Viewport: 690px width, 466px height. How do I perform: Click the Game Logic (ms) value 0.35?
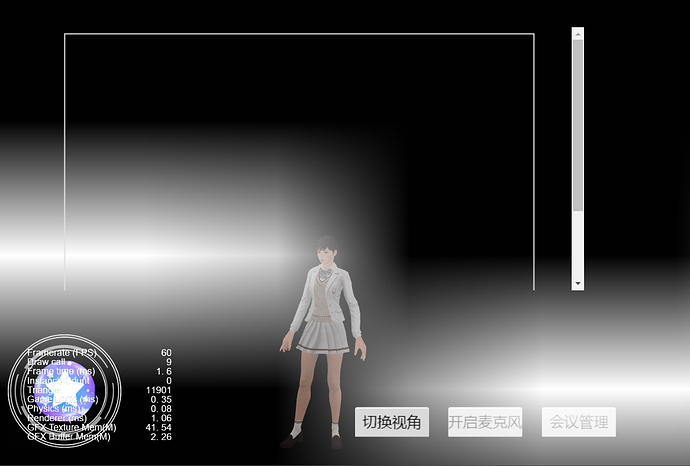tap(161, 400)
